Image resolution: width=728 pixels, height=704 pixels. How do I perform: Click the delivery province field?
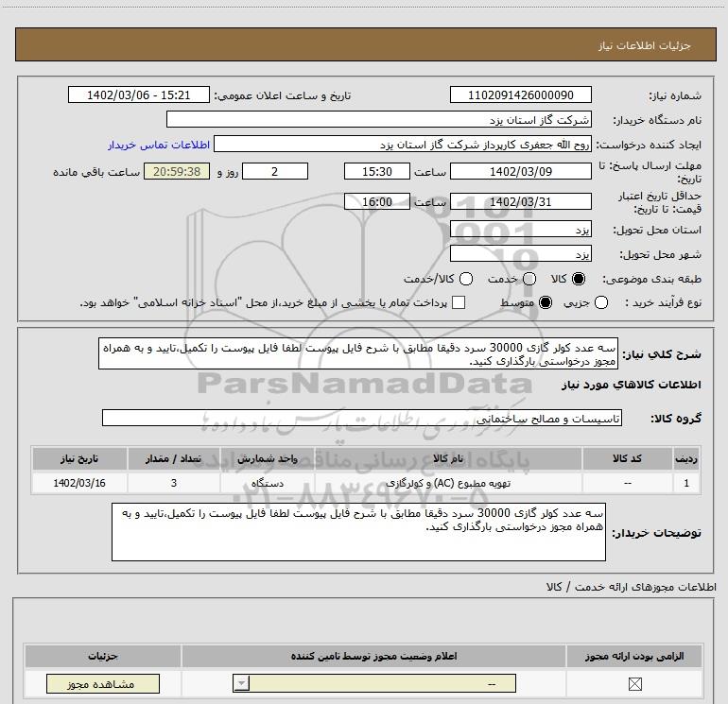pyautogui.click(x=520, y=230)
